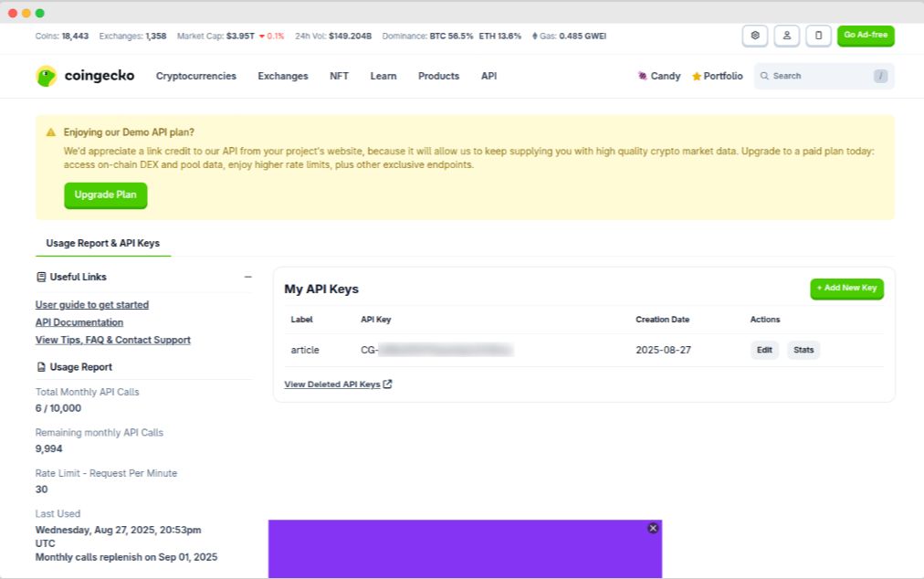Click the '6 / 10,000' monthly calls value
924x579 pixels.
pos(58,408)
